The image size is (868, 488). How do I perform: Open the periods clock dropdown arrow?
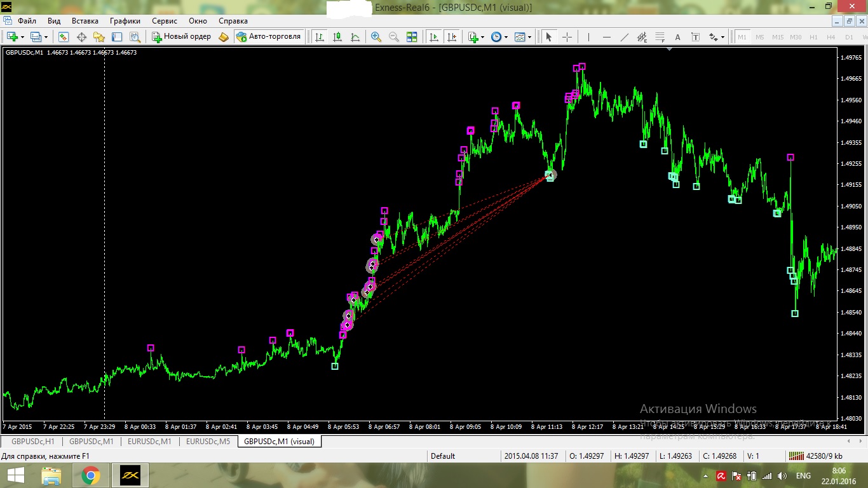506,37
